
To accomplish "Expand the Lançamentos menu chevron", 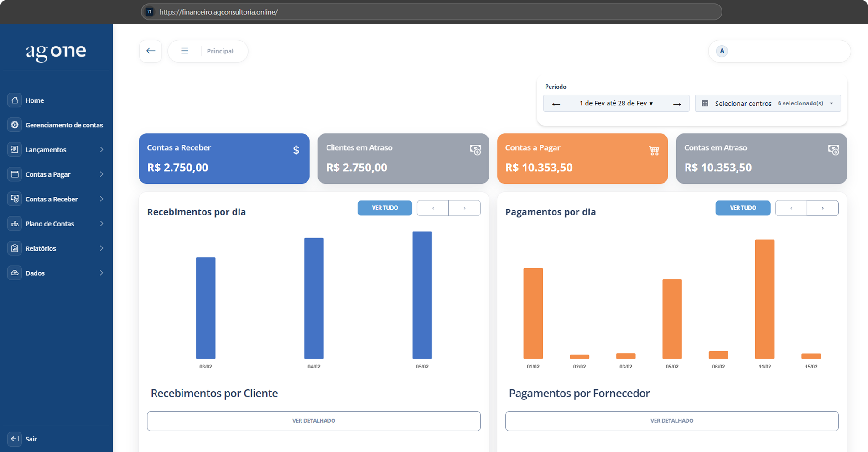I will (x=101, y=149).
